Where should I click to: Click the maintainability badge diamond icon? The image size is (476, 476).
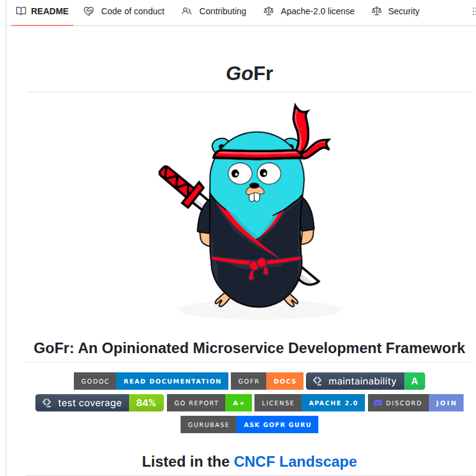click(x=318, y=380)
